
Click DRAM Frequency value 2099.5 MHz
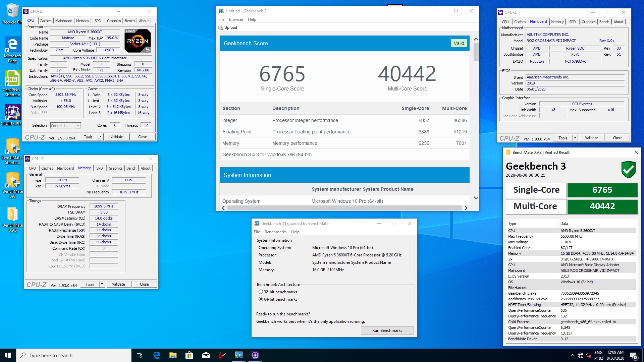(x=104, y=206)
